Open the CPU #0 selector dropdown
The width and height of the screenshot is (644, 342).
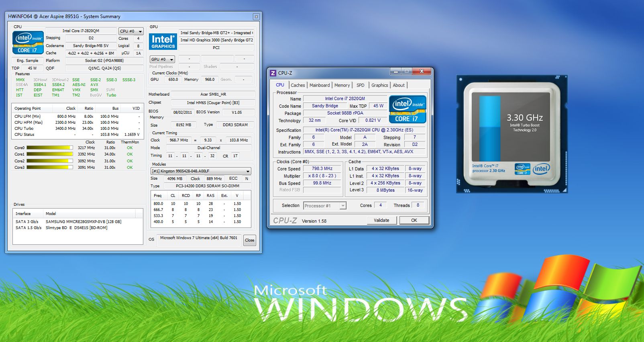[131, 31]
